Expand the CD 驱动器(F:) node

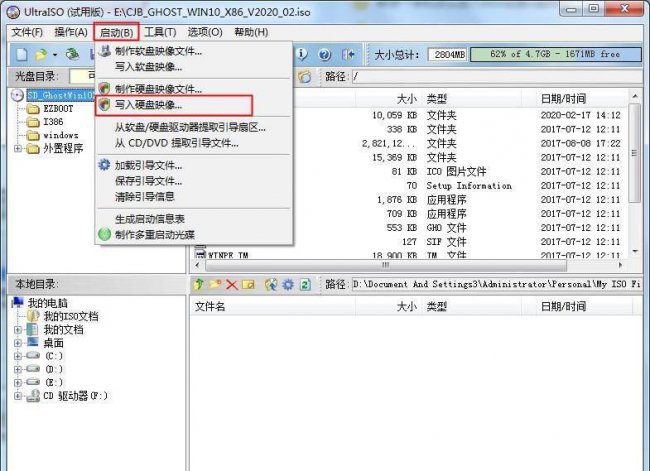point(18,396)
